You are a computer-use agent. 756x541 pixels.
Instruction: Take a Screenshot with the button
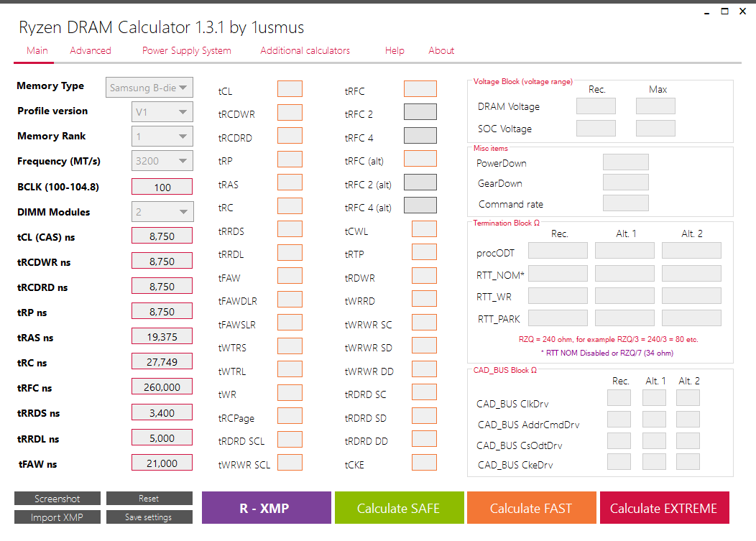point(57,499)
